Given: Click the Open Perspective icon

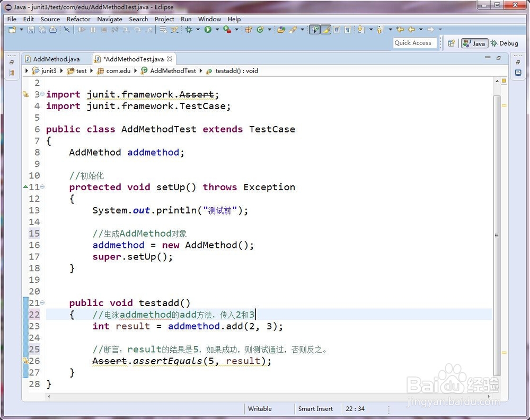Looking at the screenshot, I should [x=451, y=43].
